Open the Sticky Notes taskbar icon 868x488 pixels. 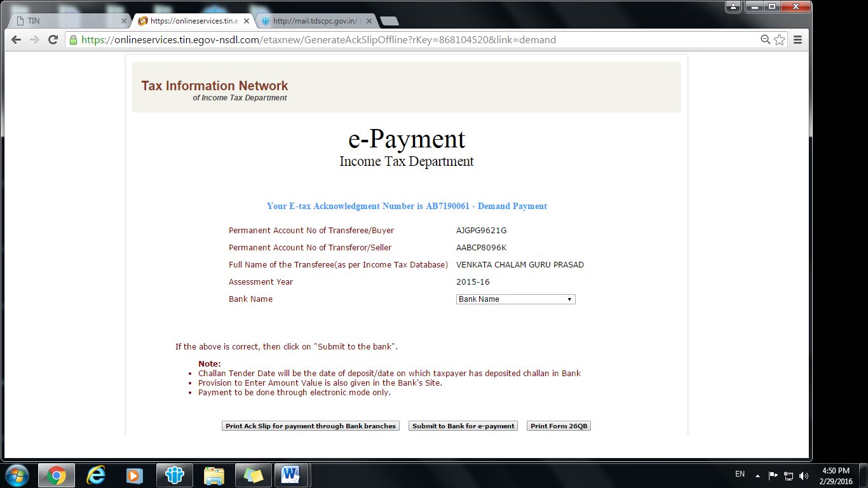coord(253,475)
